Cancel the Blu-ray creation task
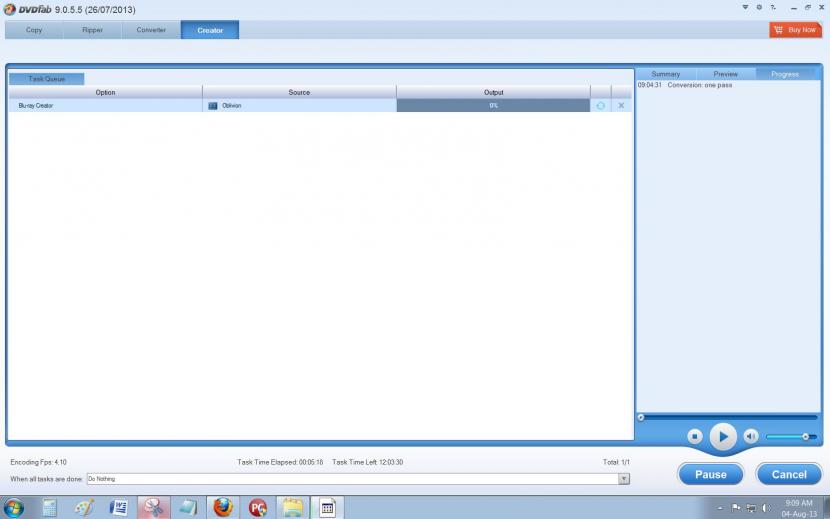Viewport: 830px width, 519px height. tap(788, 474)
